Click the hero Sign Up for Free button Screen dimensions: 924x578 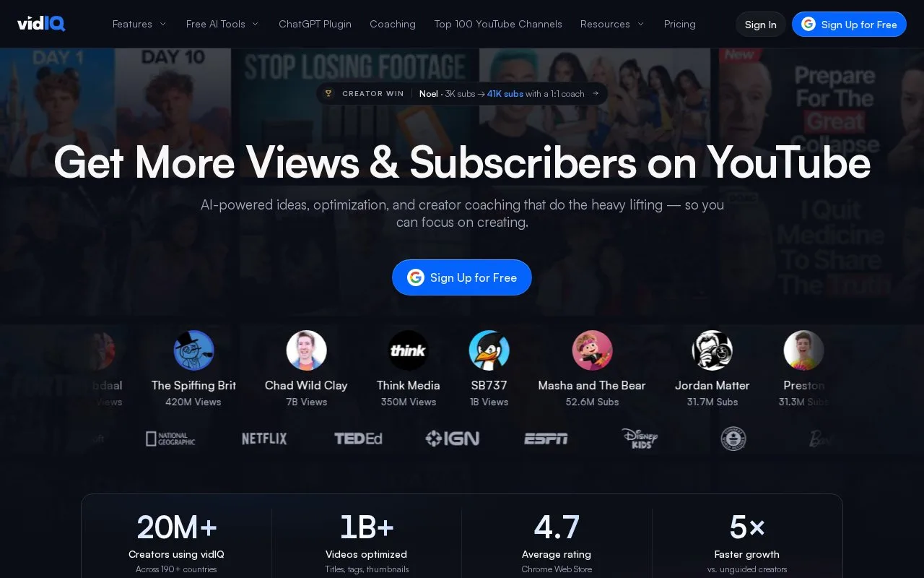point(462,277)
